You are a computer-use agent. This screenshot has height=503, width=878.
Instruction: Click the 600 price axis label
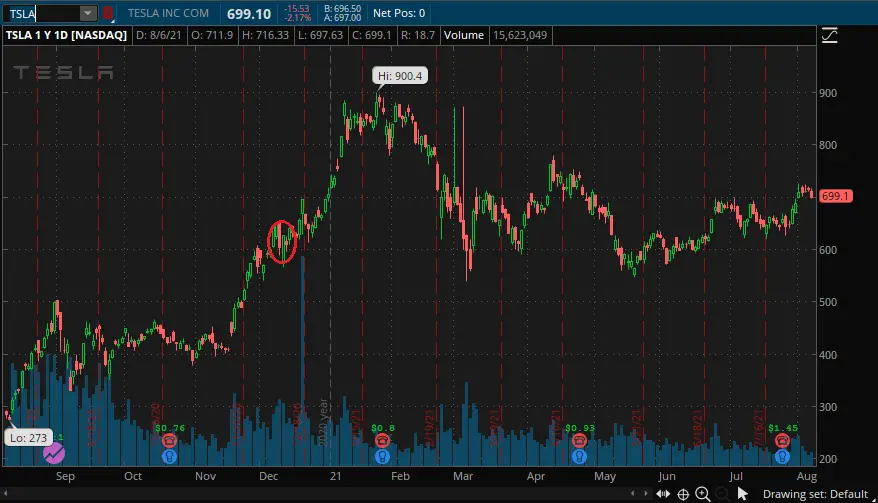point(828,250)
